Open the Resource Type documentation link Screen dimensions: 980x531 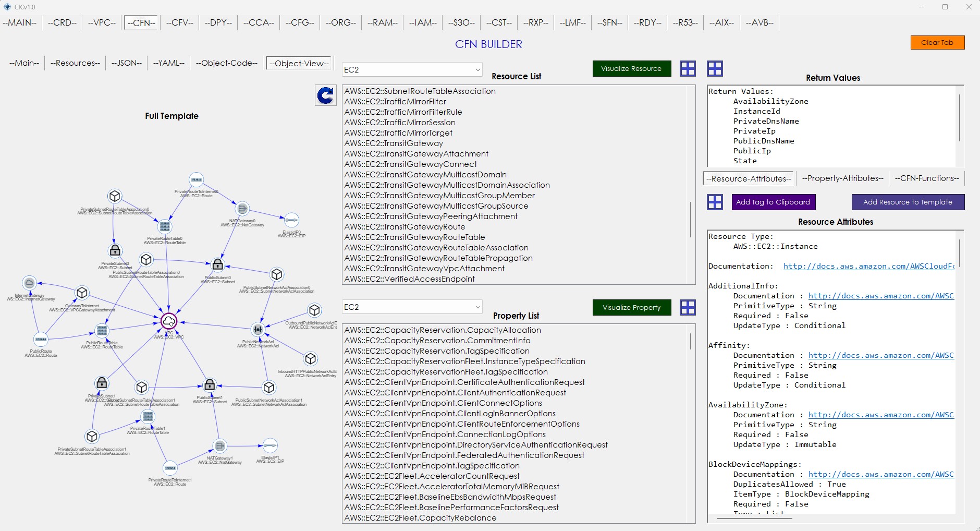(x=868, y=266)
